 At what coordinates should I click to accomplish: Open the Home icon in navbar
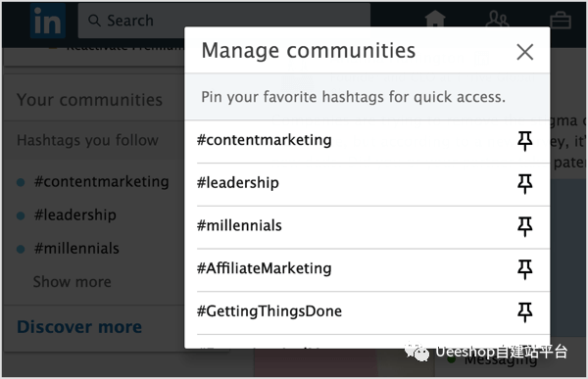click(435, 19)
